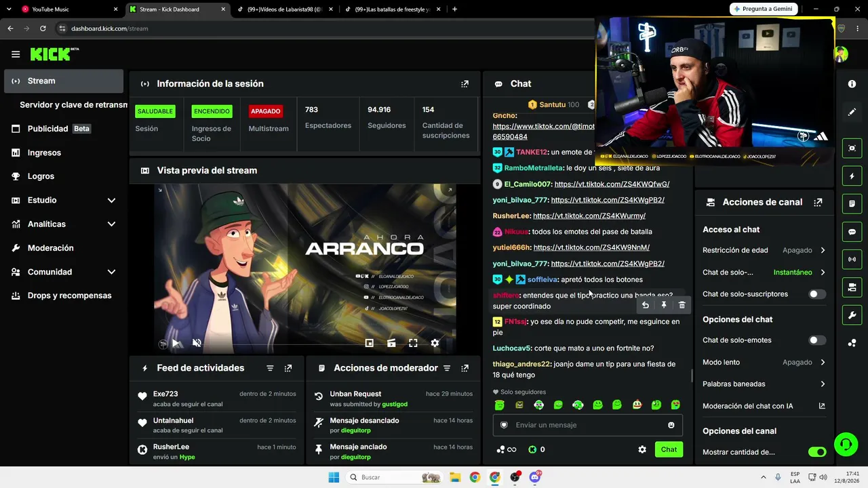
Task: Delete the hovered shiftero chat message
Action: point(682,305)
